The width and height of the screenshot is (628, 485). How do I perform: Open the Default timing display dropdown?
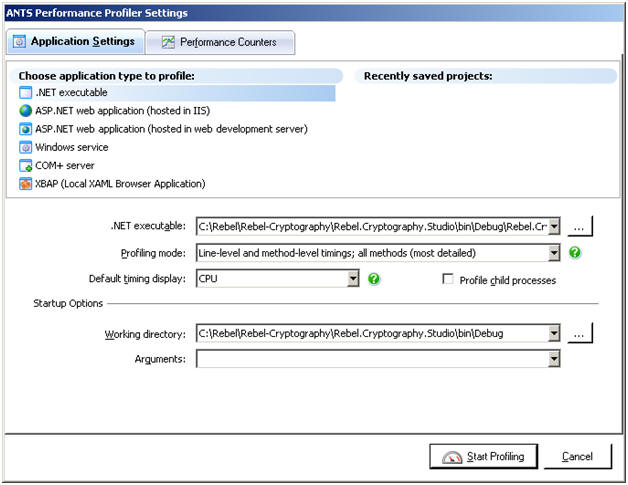pyautogui.click(x=353, y=279)
